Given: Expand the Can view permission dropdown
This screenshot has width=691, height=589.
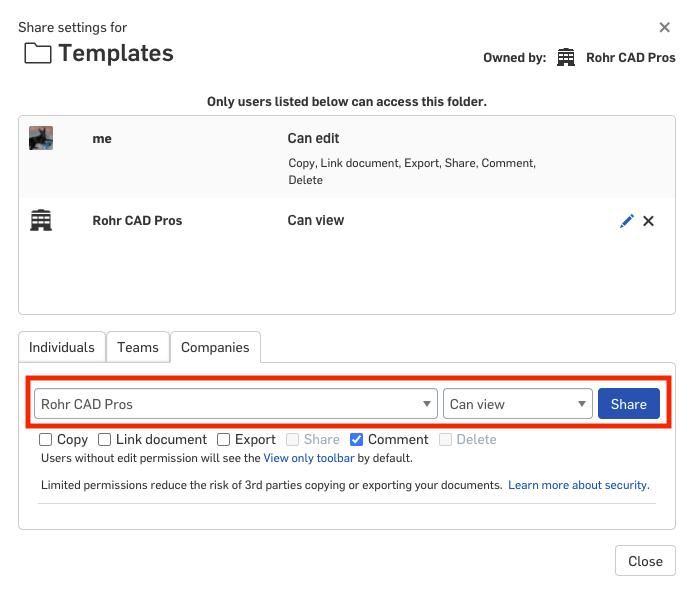Looking at the screenshot, I should point(518,404).
